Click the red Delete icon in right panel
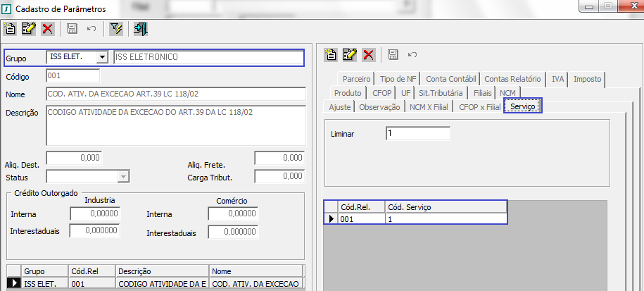This screenshot has width=644, height=291. 369,55
